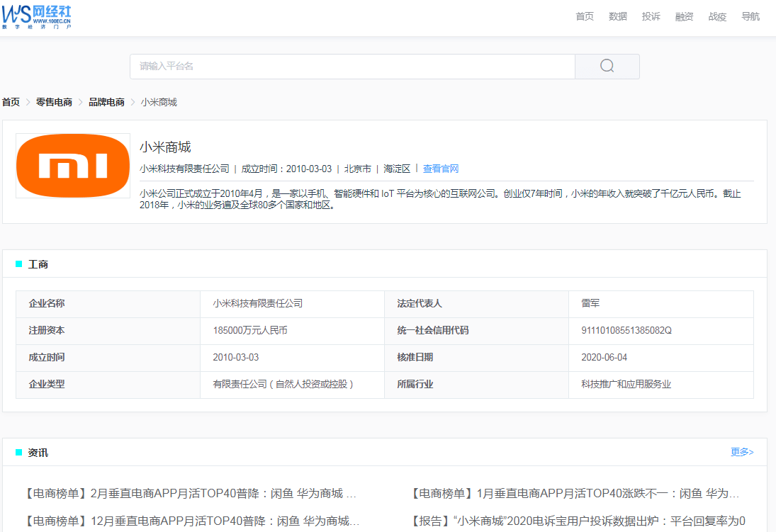
Task: Open 导航 in the top navigation
Action: 750,16
